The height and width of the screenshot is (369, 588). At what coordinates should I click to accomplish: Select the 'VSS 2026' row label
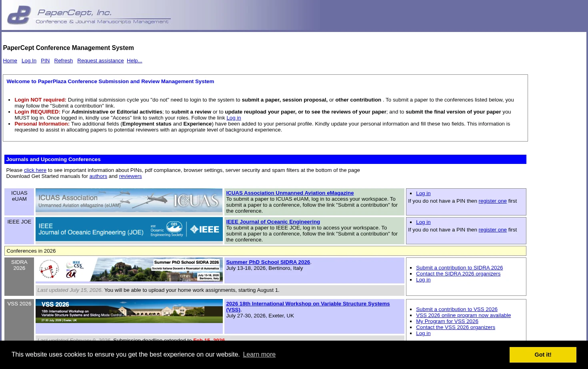(19, 304)
